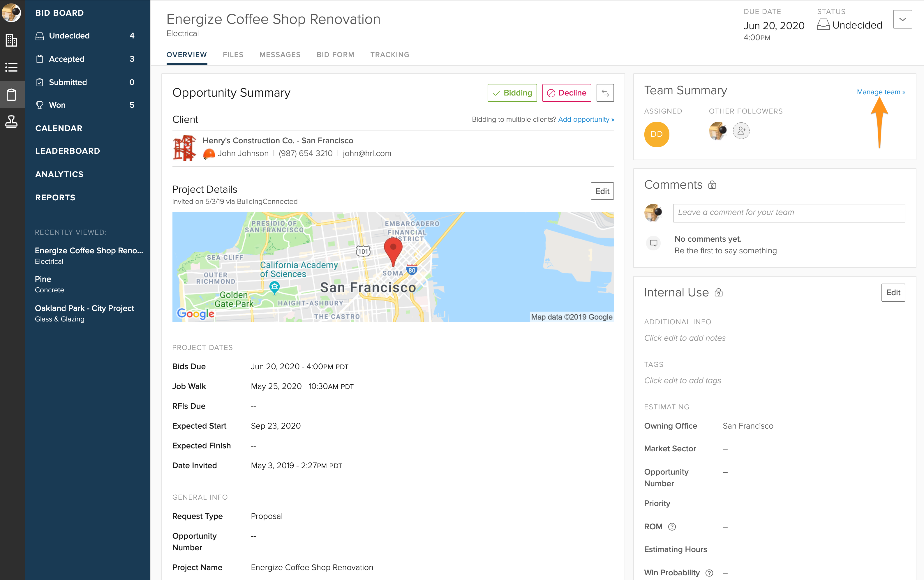Viewport: 924px width, 580px height.
Task: Open the Won bids list
Action: (57, 105)
